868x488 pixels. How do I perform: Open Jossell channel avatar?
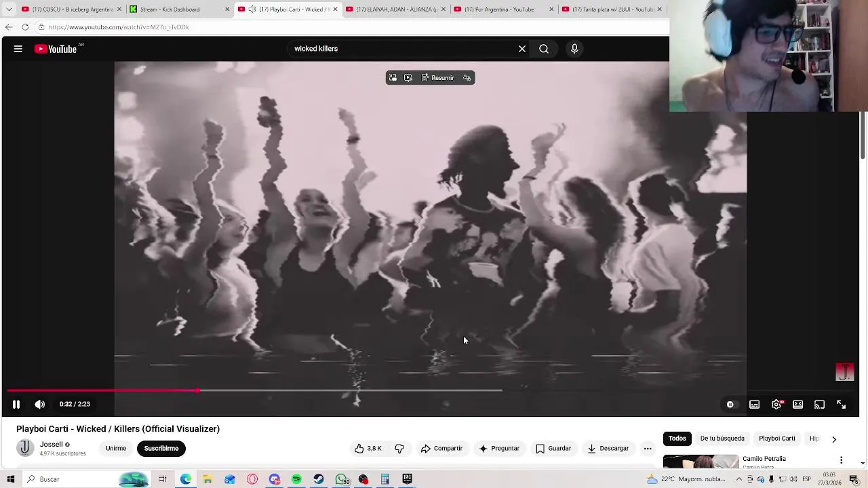click(25, 448)
